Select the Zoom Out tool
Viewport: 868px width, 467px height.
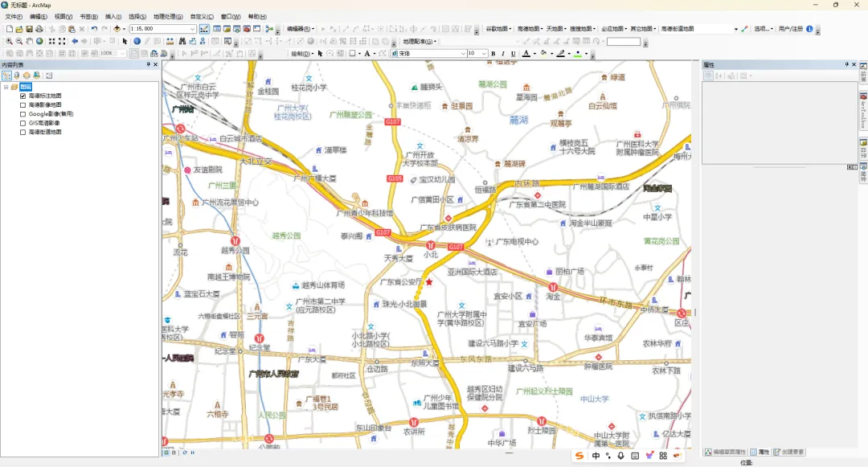[18, 41]
